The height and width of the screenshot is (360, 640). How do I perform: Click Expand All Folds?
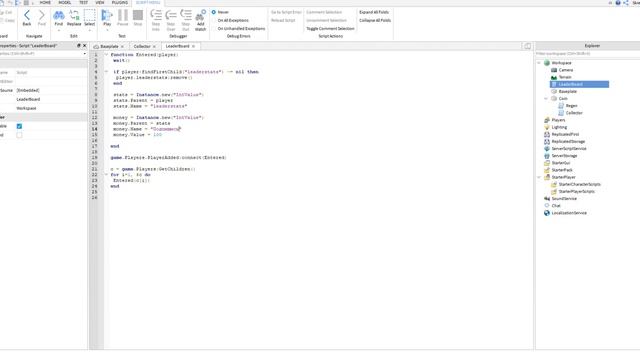(x=374, y=12)
